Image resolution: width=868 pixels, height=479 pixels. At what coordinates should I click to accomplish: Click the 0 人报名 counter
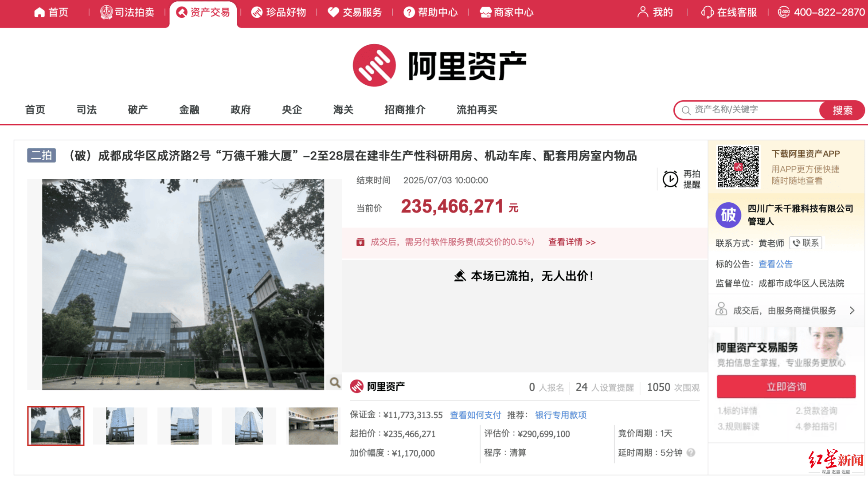pyautogui.click(x=546, y=387)
